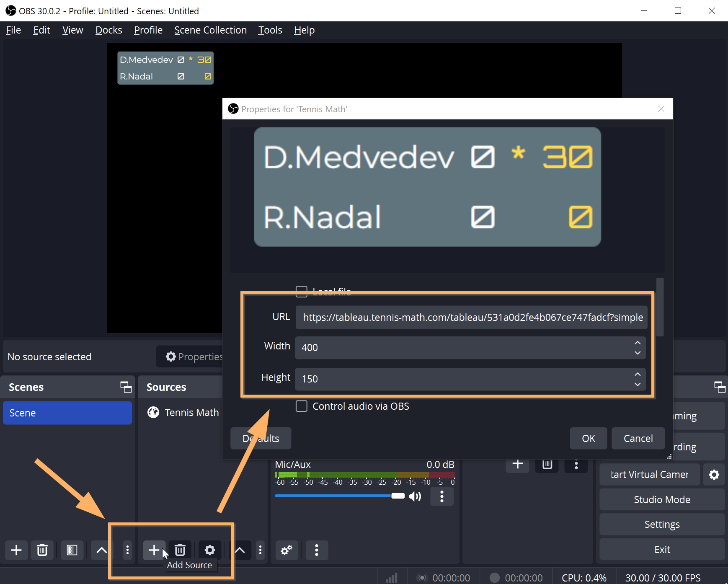Open Mic/Aux three-dot options menu
728x584 pixels.
[x=442, y=496]
